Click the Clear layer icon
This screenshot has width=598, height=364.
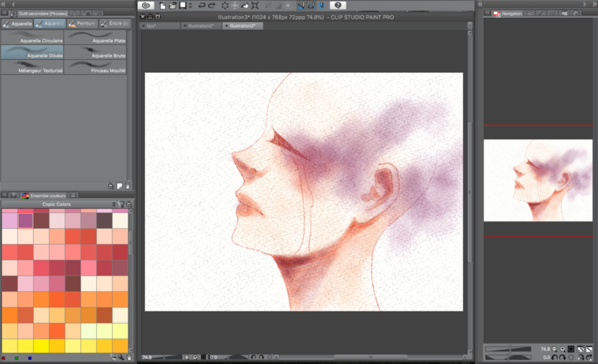(x=225, y=5)
